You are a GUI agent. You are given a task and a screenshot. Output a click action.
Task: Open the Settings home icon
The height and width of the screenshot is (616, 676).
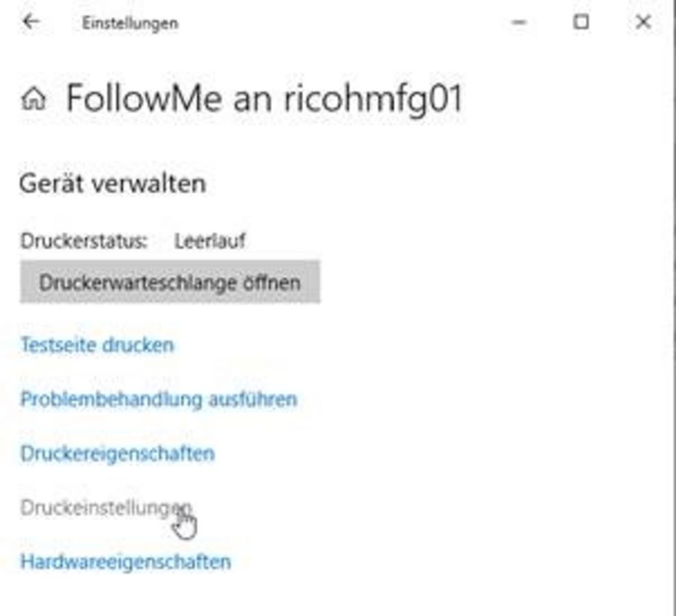(34, 99)
